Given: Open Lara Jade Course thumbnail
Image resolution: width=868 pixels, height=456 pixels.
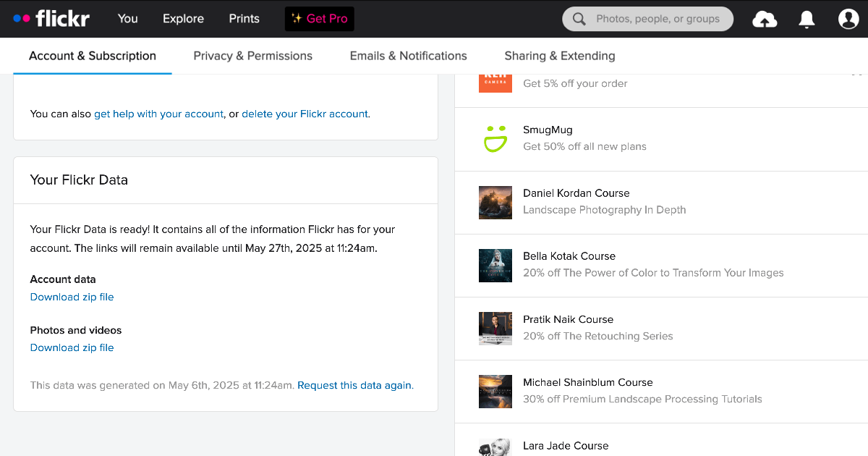Looking at the screenshot, I should pos(495,447).
